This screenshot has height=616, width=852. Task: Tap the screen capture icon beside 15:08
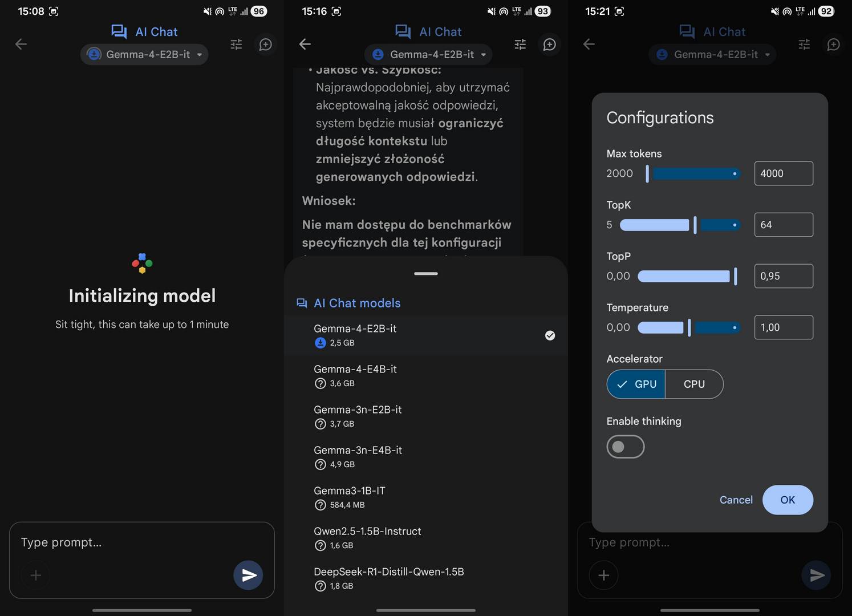(54, 11)
